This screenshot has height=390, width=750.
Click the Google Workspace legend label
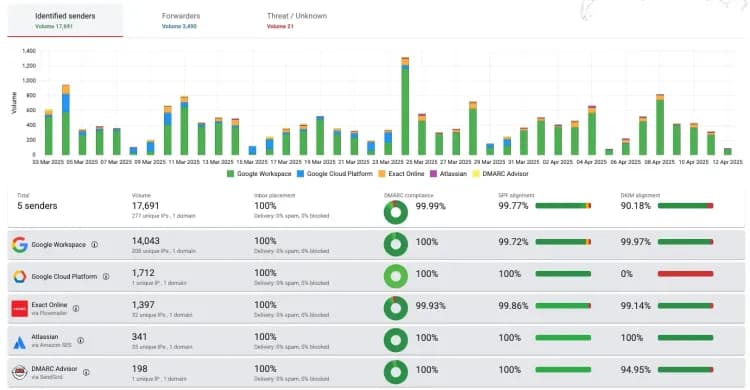click(264, 174)
